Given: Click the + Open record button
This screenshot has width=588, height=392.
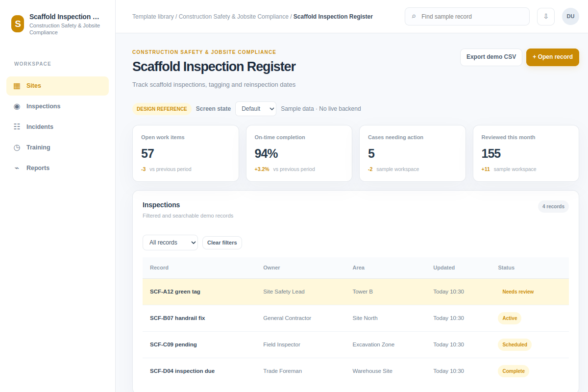Looking at the screenshot, I should (553, 57).
